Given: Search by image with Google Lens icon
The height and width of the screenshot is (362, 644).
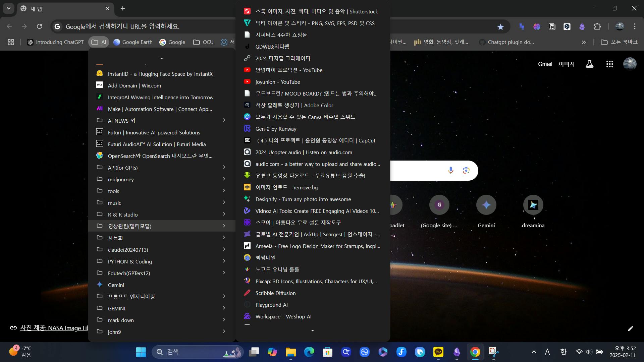Looking at the screenshot, I should (466, 170).
